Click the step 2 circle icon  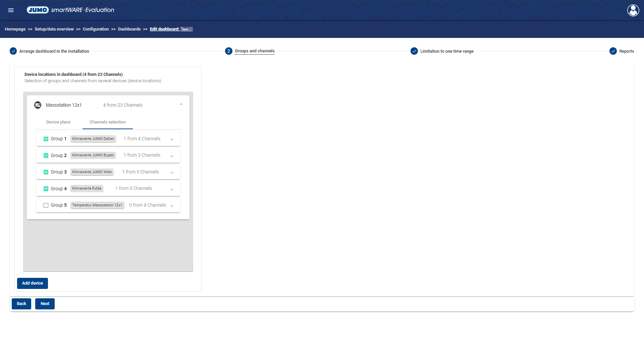(228, 51)
